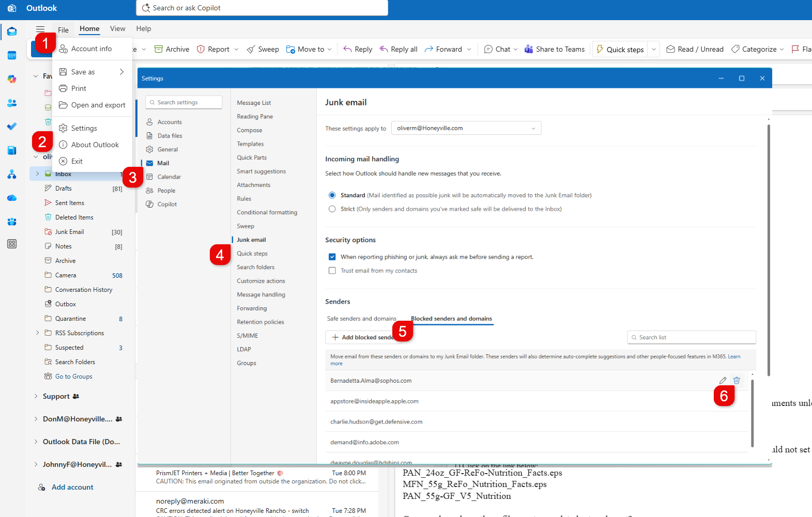Open the Go to Groups link
The width and height of the screenshot is (812, 517).
coord(74,377)
